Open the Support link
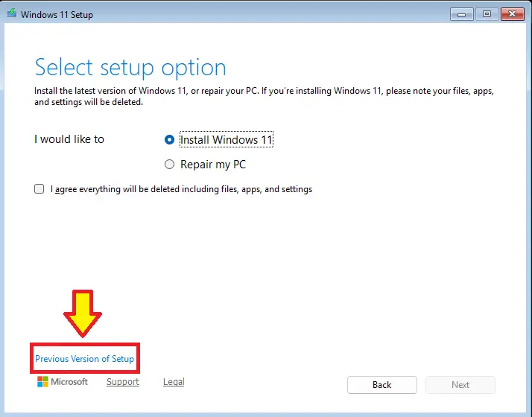The image size is (532, 417). 123,382
